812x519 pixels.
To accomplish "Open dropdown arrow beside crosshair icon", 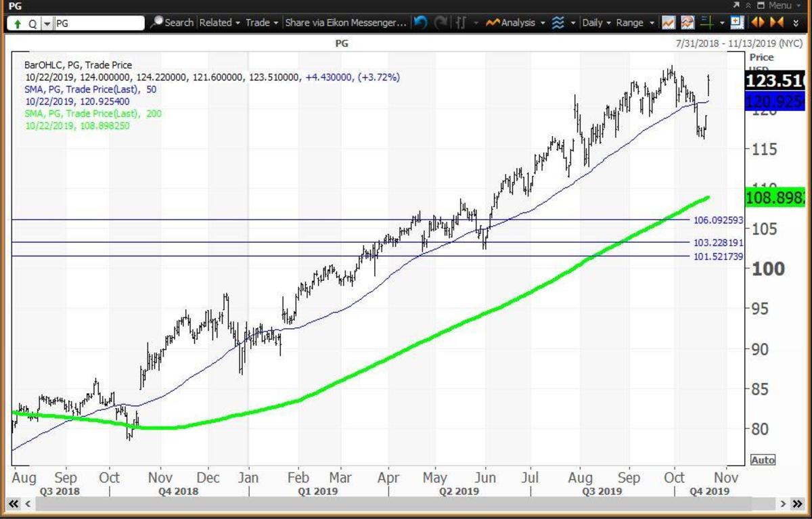I will 722,22.
